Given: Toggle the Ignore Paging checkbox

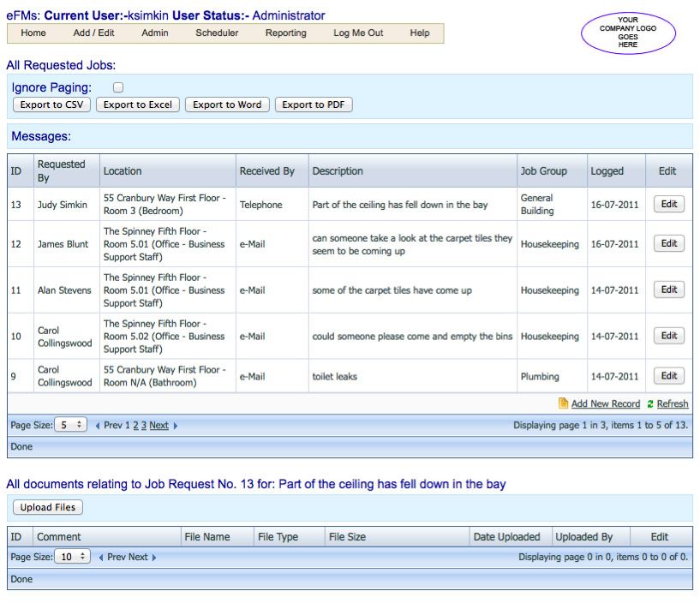Looking at the screenshot, I should pos(118,87).
